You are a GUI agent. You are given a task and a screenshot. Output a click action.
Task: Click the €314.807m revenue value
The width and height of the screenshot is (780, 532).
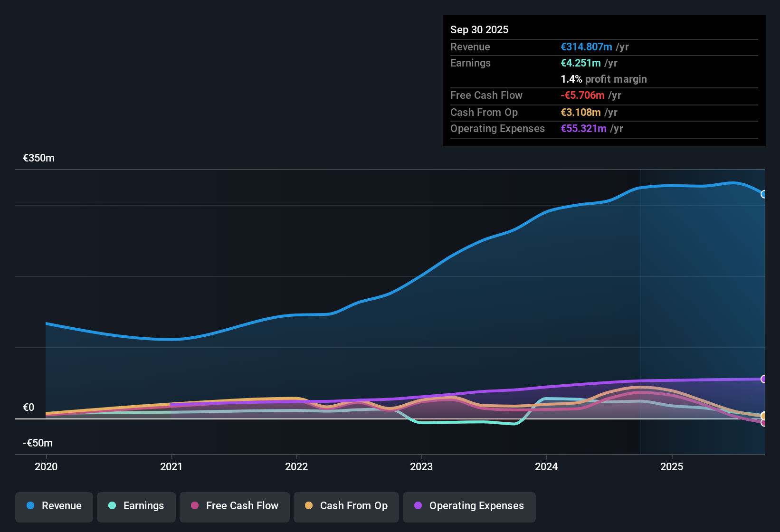point(586,47)
